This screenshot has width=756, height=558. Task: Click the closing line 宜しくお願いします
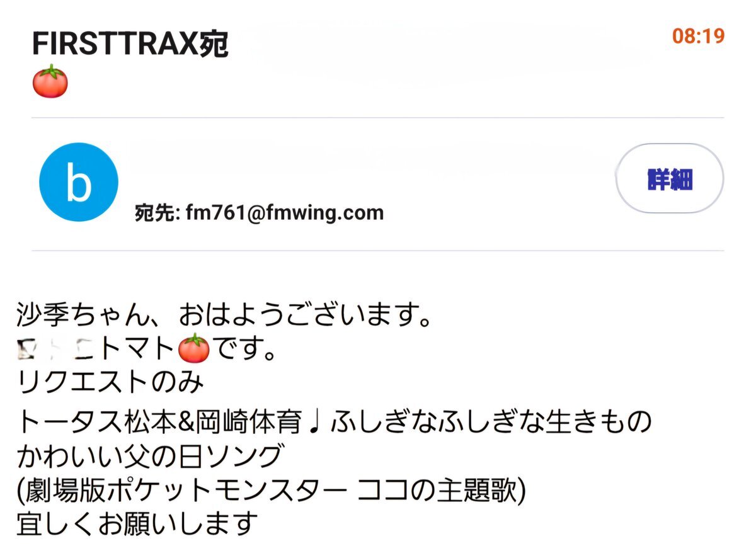click(137, 523)
